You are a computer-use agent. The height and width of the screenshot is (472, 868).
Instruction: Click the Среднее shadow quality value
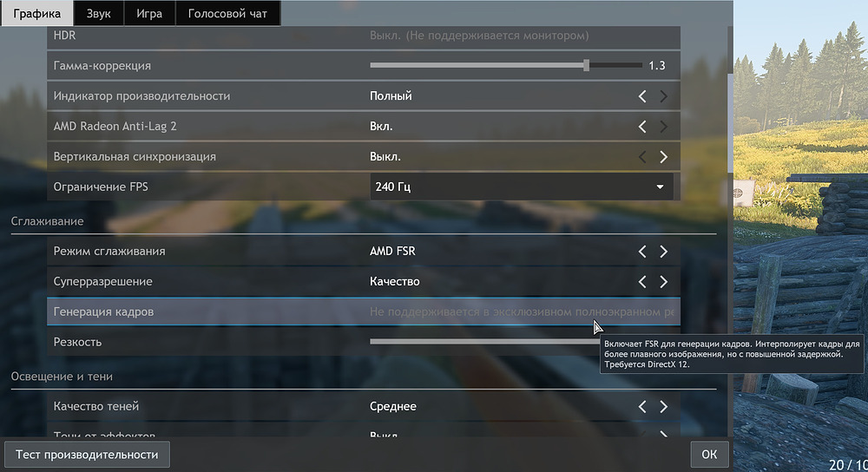coord(393,406)
